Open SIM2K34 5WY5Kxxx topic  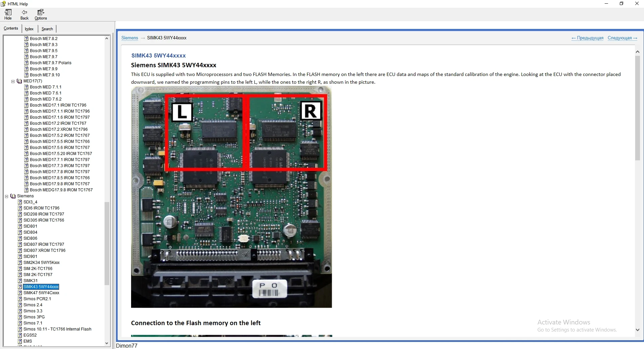[x=41, y=263]
